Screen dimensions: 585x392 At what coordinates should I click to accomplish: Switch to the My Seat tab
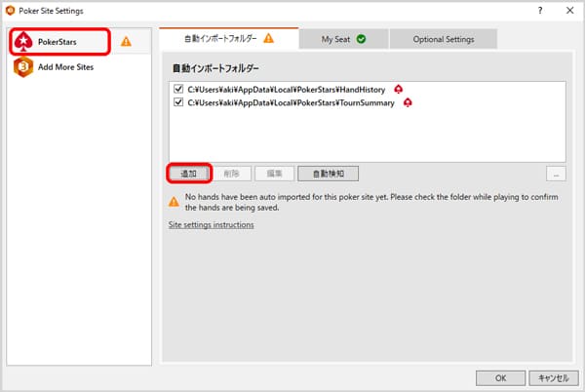(344, 40)
